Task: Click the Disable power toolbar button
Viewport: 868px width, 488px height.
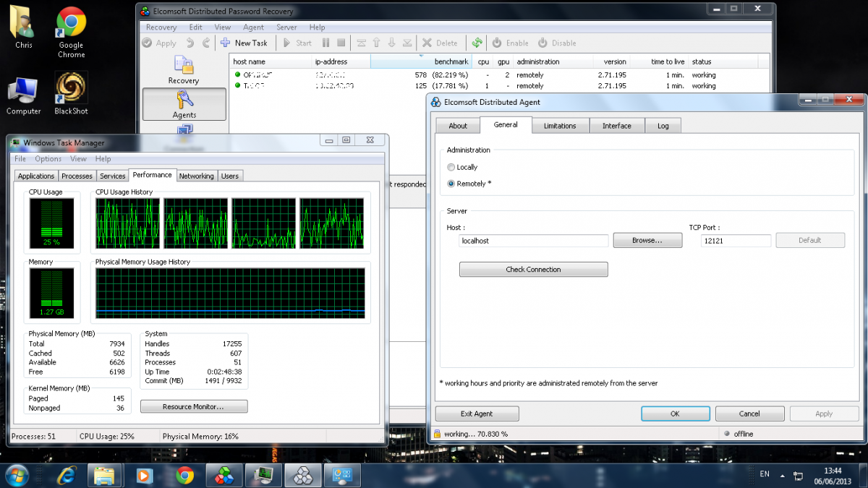Action: pyautogui.click(x=557, y=43)
